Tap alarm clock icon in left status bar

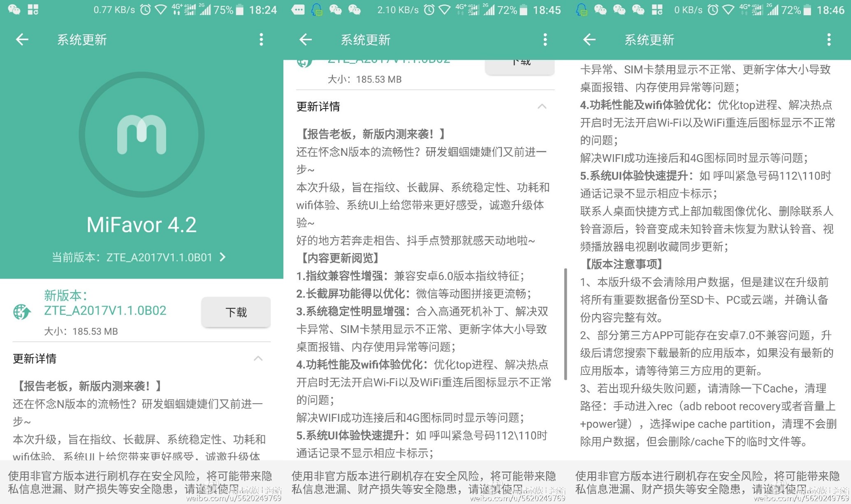145,10
